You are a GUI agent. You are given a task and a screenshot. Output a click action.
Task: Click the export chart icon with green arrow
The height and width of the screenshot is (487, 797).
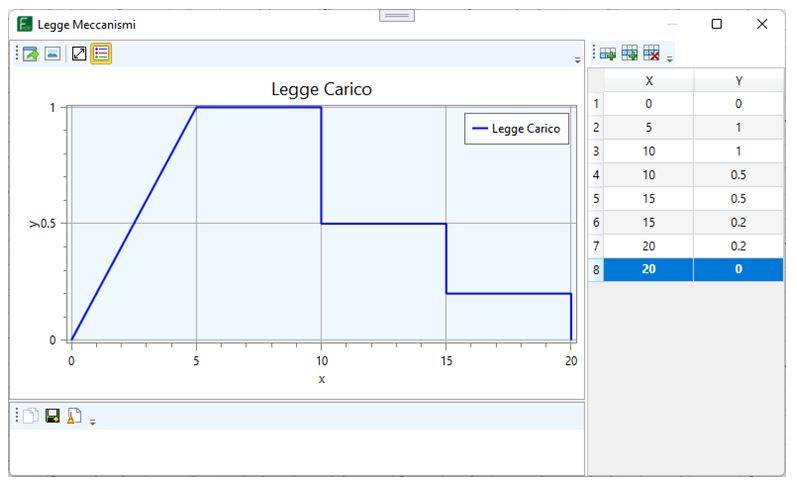30,53
